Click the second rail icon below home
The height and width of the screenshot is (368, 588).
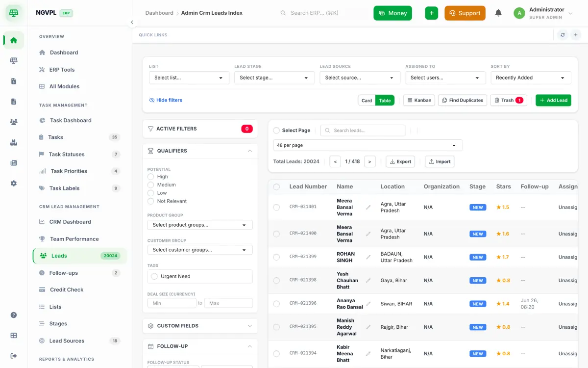point(14,61)
